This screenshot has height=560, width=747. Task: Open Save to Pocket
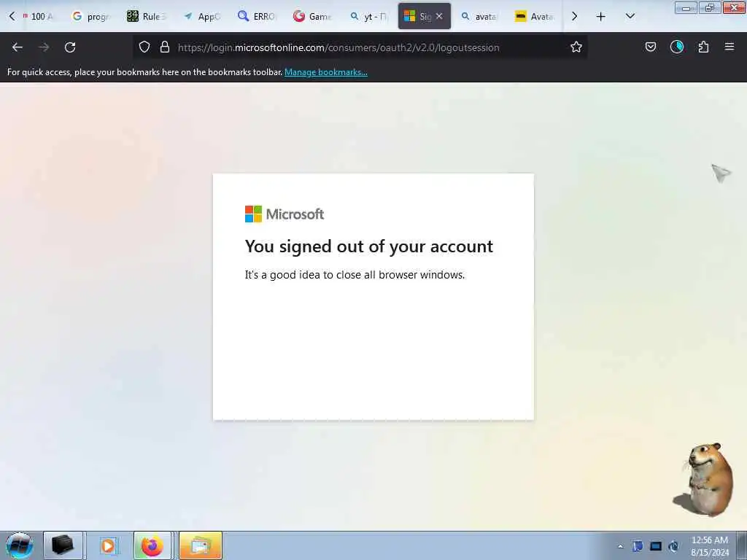click(650, 47)
